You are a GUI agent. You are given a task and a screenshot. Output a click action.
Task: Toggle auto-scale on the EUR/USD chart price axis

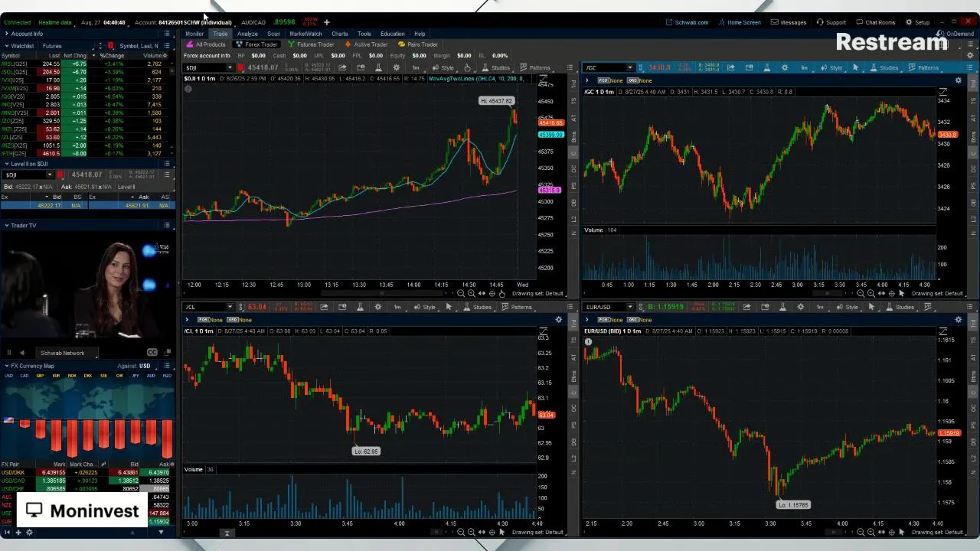942,331
